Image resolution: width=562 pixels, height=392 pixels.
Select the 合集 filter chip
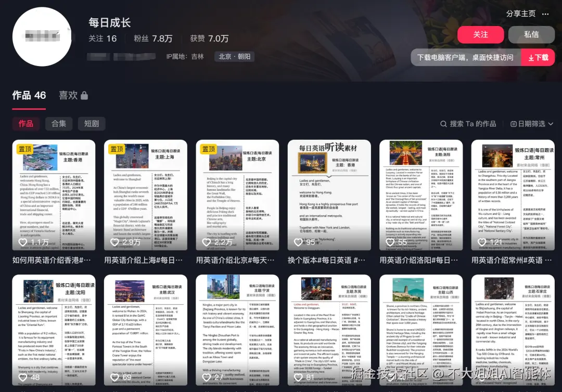tap(58, 124)
